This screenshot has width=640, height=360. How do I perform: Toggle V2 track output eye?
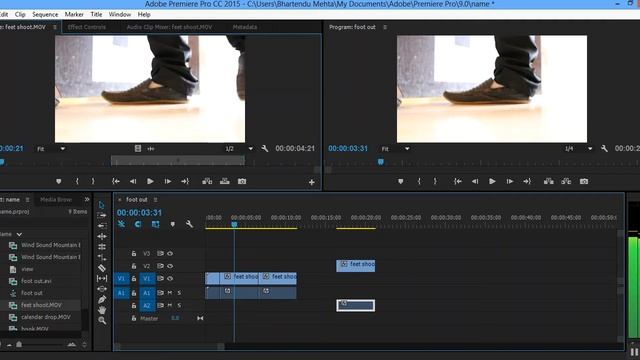coord(170,266)
